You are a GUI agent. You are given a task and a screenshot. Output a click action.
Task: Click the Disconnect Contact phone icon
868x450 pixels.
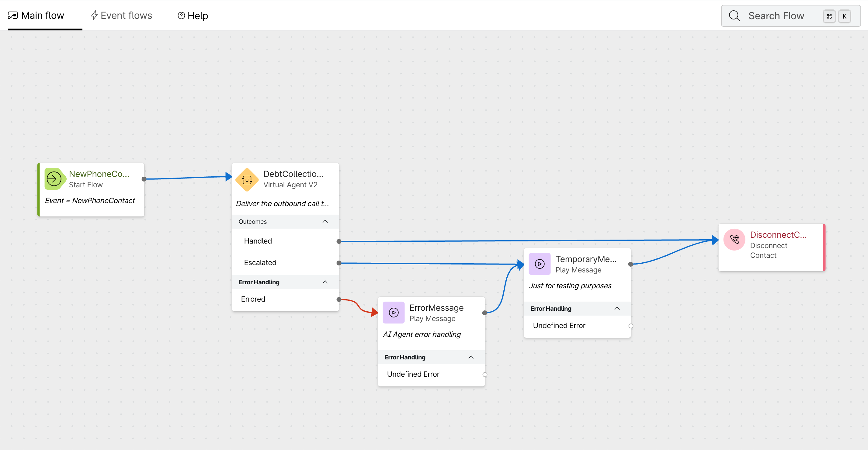click(734, 240)
